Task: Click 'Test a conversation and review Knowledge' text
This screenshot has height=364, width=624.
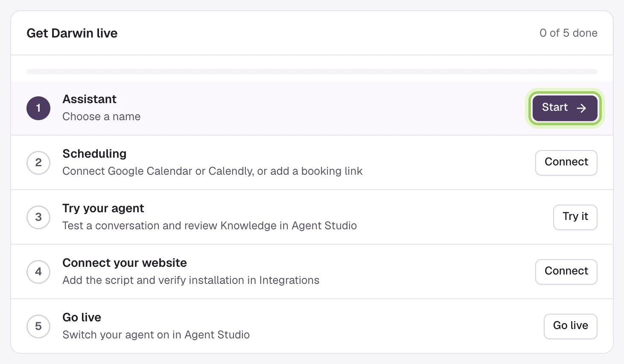Action: (x=210, y=226)
